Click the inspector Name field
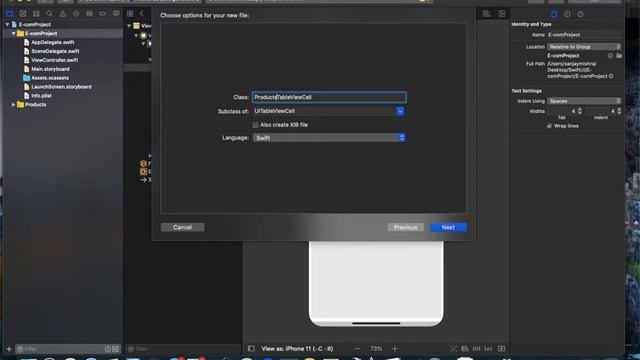 (584, 35)
